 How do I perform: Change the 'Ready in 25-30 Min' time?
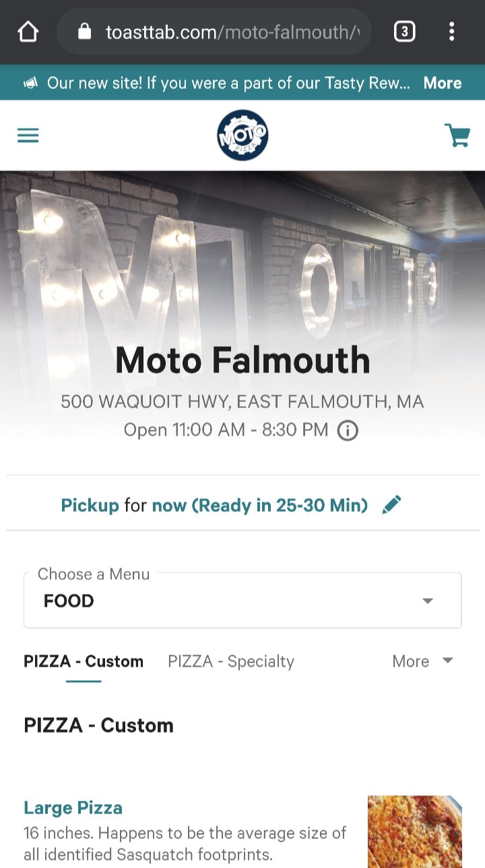[x=260, y=505]
